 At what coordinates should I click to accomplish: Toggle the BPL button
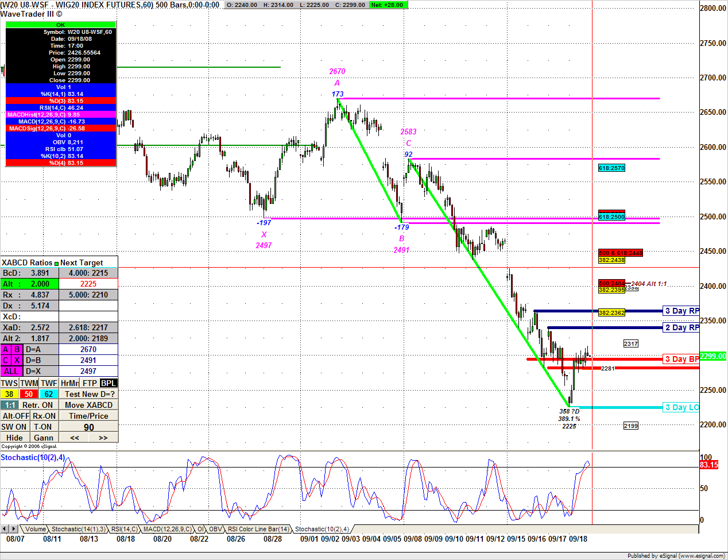[x=109, y=383]
